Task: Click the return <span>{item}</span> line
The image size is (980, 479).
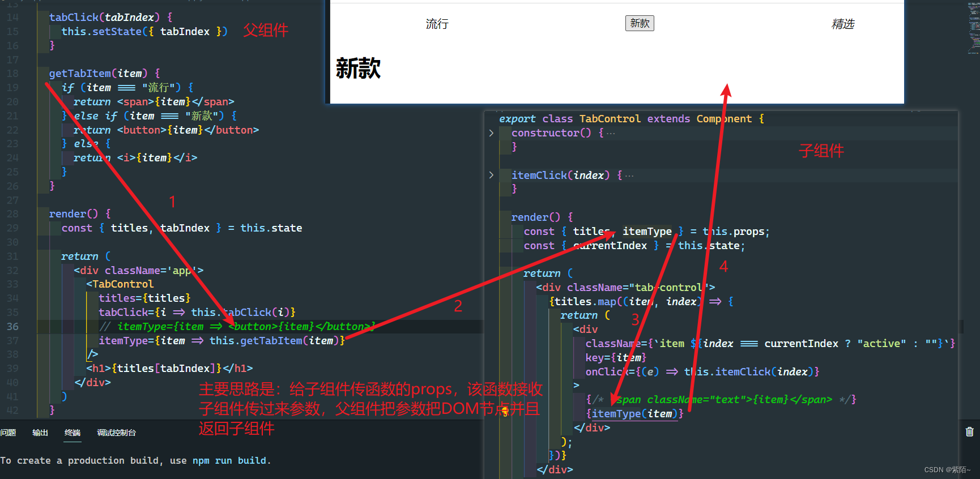Action: point(154,102)
